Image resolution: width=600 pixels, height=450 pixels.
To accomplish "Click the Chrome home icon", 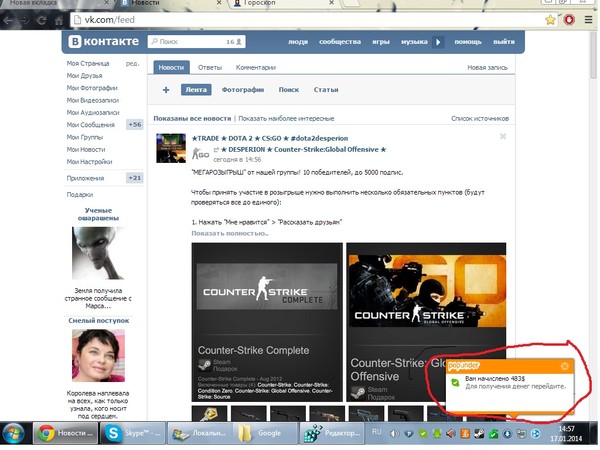I will pyautogui.click(x=59, y=20).
